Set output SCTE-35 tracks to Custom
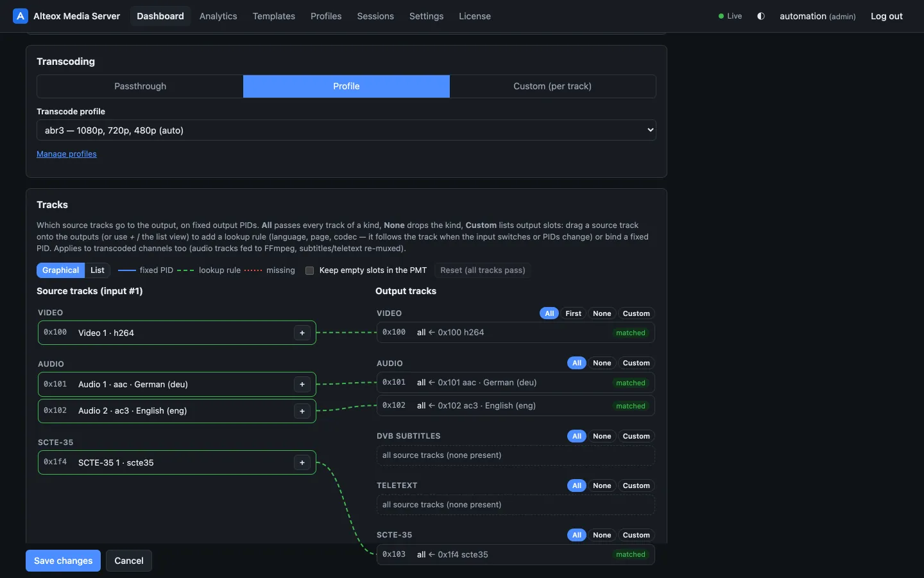 [x=637, y=535]
